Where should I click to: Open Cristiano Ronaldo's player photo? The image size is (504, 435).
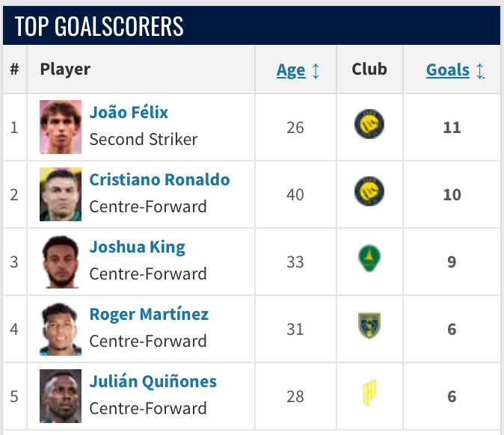pyautogui.click(x=61, y=194)
